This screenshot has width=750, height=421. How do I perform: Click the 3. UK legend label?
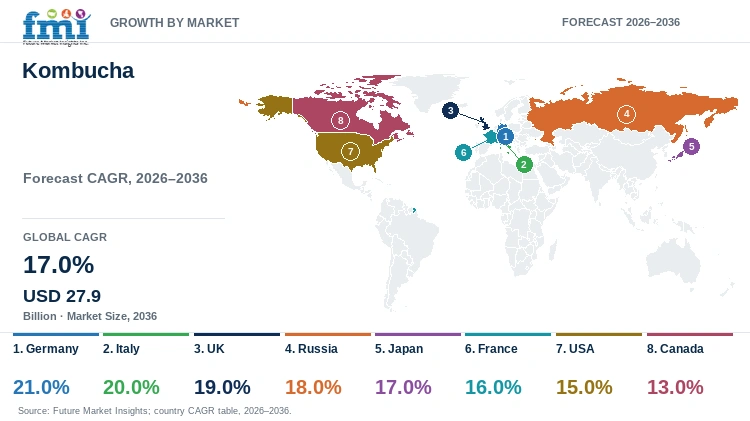tap(209, 349)
